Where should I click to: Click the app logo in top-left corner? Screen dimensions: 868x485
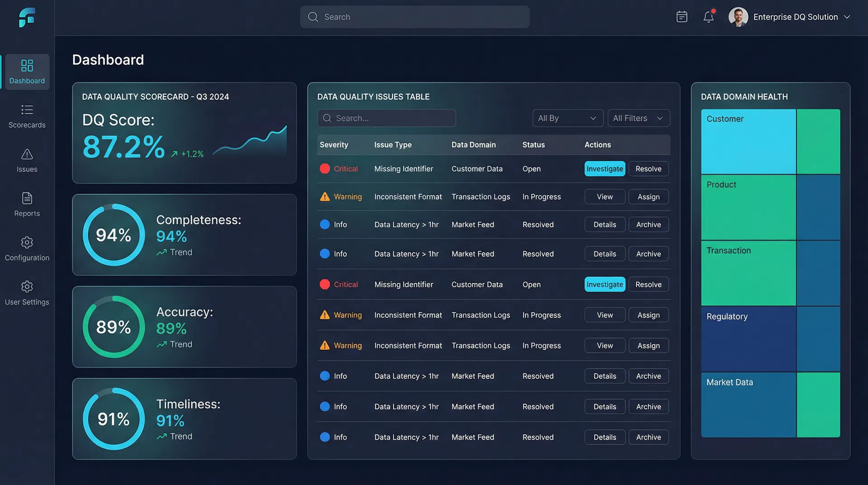coord(27,18)
